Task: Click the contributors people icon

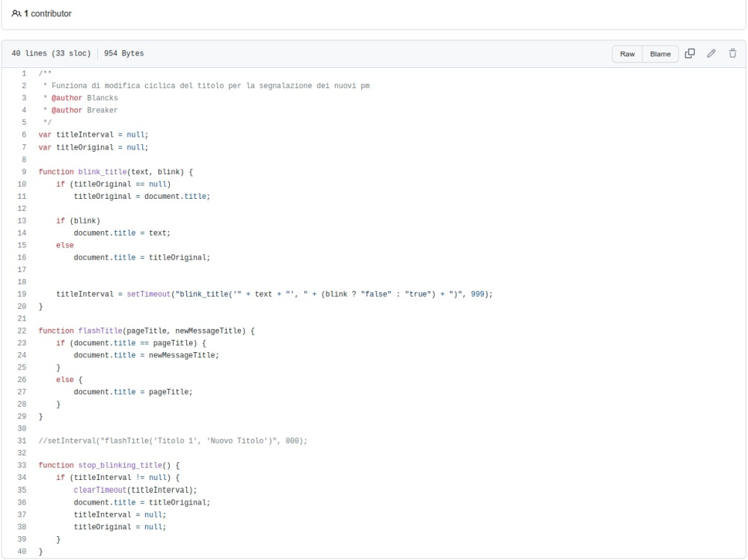Action: coord(16,13)
